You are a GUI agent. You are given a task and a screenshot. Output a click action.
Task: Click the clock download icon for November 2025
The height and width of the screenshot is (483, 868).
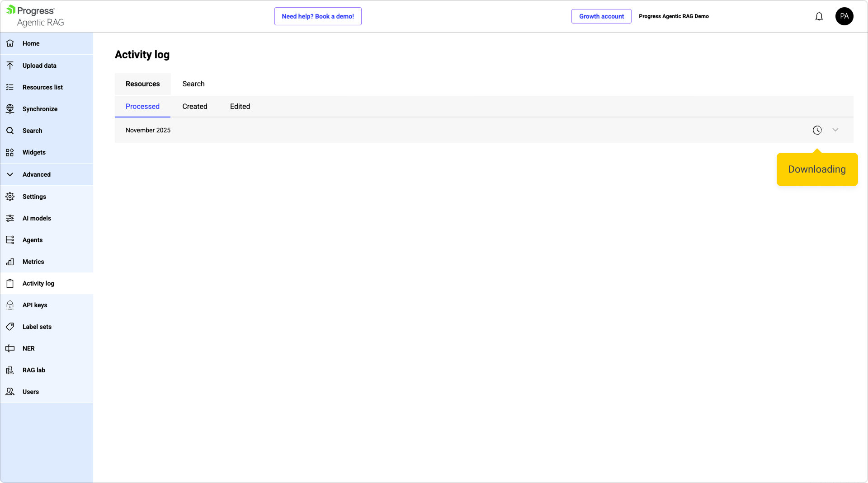817,130
